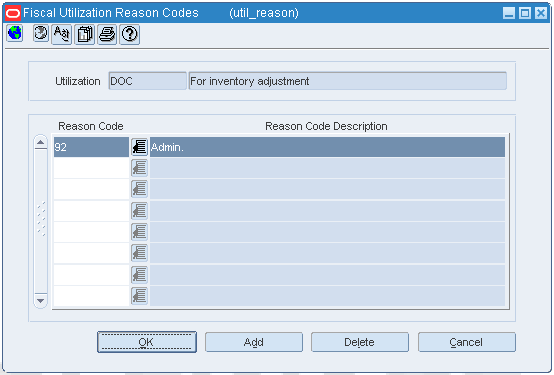Open the translation Aa toolbar icon
The height and width of the screenshot is (375, 554).
61,34
